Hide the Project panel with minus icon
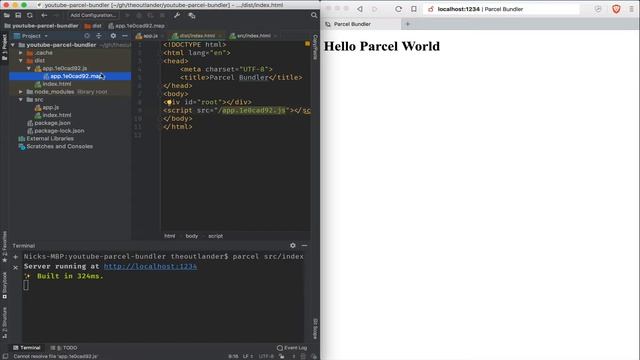This screenshot has width=640, height=360. [125, 36]
